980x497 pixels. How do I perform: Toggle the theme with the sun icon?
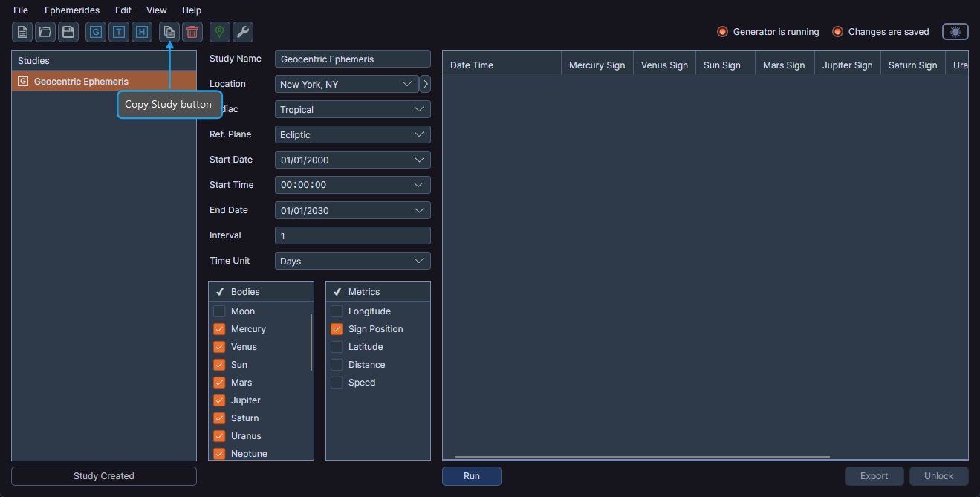click(955, 31)
